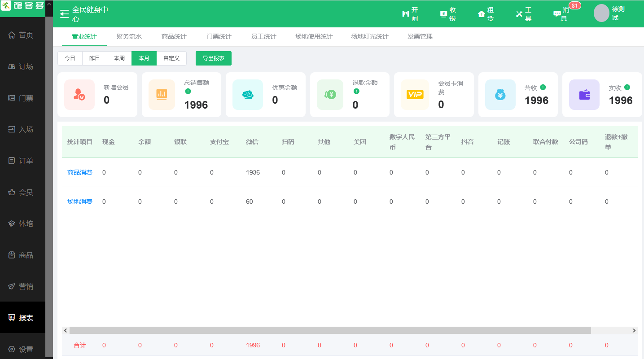Click the 全民健身中心 venue name
This screenshot has height=359, width=644.
(x=90, y=14)
